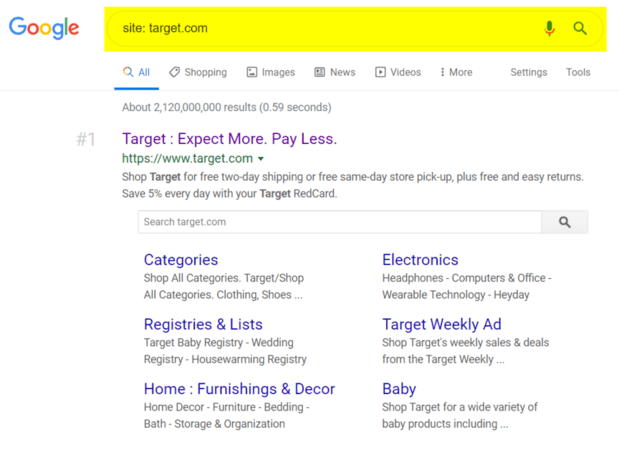The image size is (619, 450).
Task: Click 'Target Baby Registry - Wedding' description
Action: point(219,342)
